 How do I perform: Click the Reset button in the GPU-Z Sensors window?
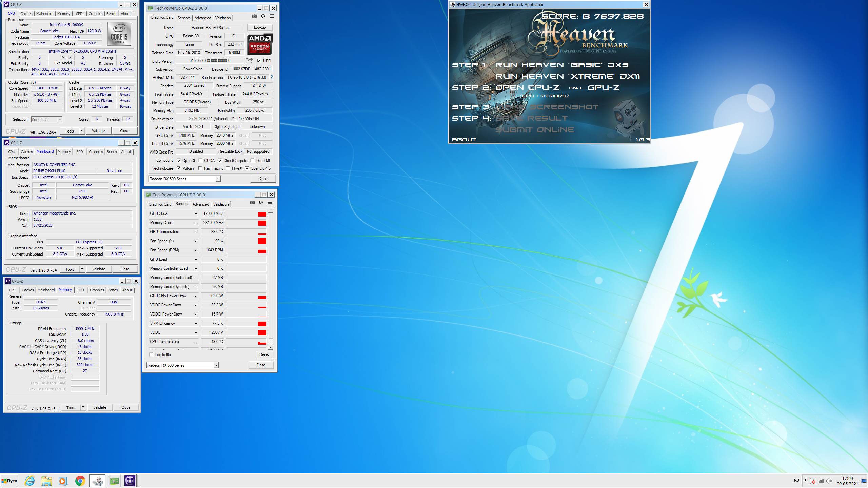[x=264, y=354]
